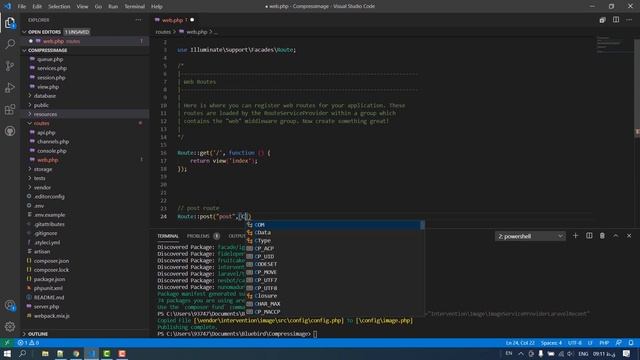Viewport: 640px width, 360px height.
Task: Click the ENG language indicator in tray
Action: click(583, 353)
